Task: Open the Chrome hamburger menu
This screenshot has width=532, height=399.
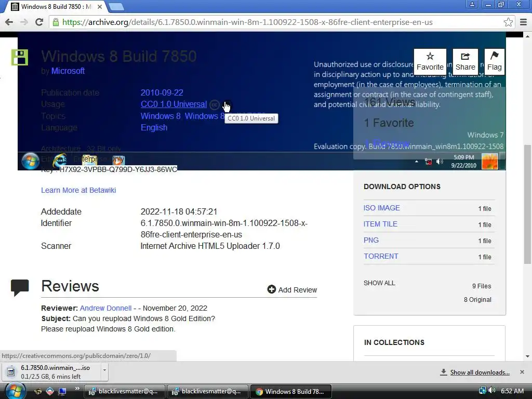Action: [x=523, y=22]
